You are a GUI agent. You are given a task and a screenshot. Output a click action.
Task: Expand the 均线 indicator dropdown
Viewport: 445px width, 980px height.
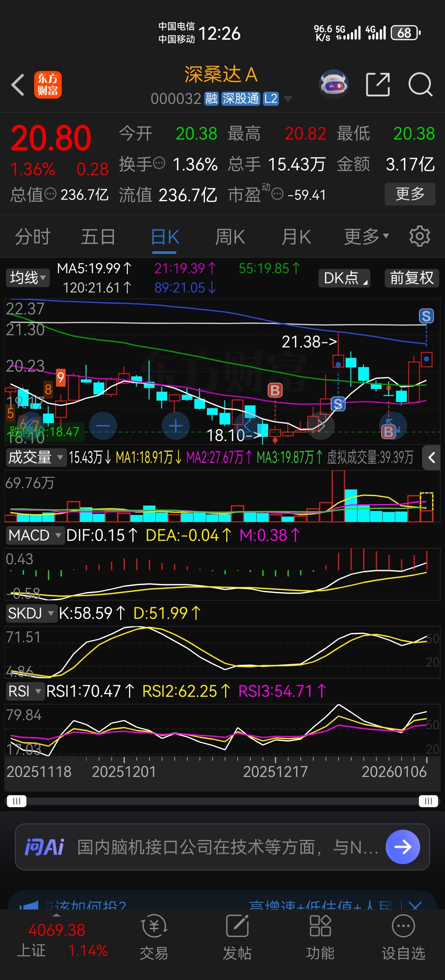click(27, 278)
